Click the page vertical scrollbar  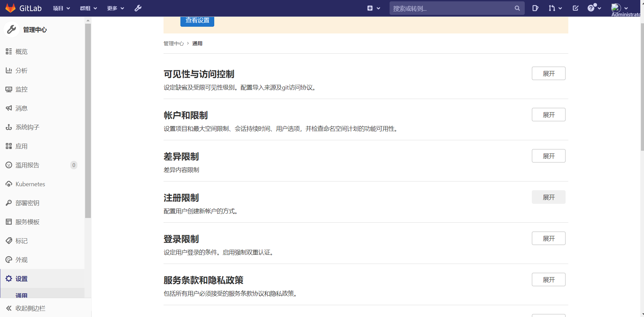(x=642, y=87)
